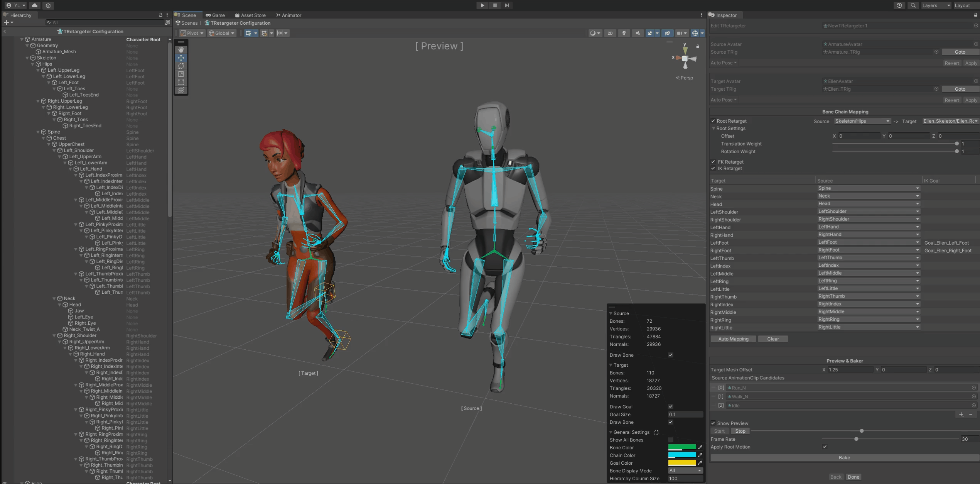Click the Goal Color yellow swatch
The image size is (980, 484).
tap(681, 463)
